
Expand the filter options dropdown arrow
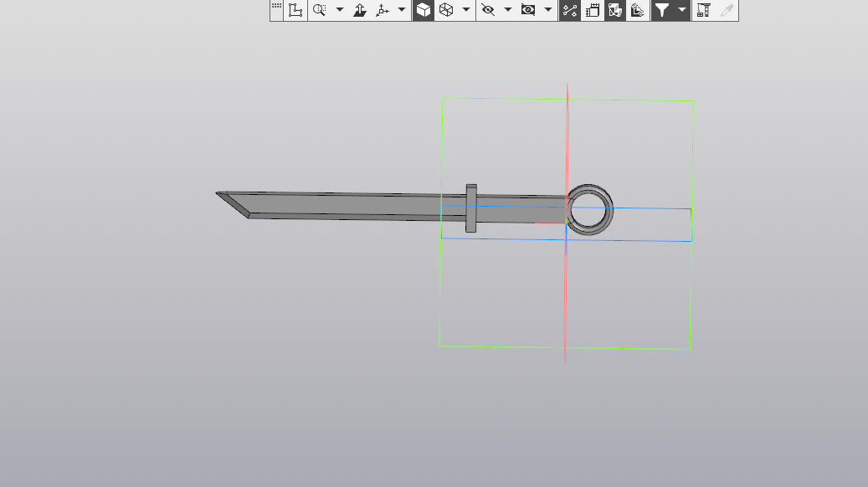coord(682,10)
